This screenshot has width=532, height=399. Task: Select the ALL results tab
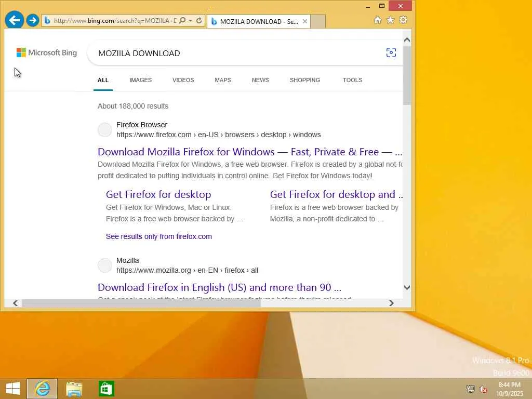tap(103, 80)
